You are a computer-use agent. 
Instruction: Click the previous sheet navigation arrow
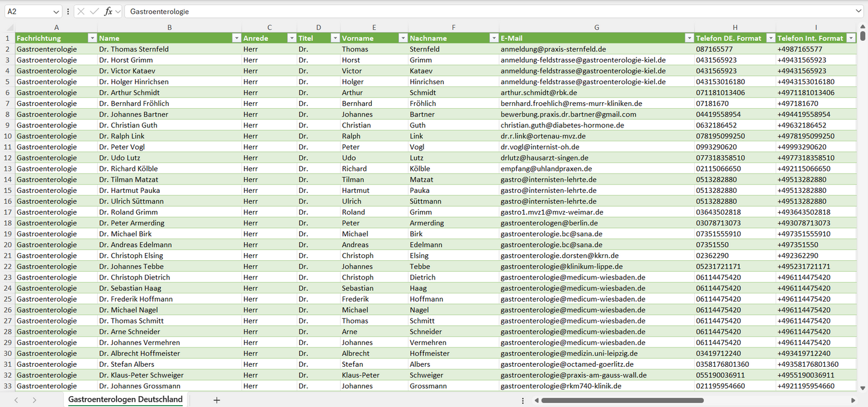click(16, 400)
